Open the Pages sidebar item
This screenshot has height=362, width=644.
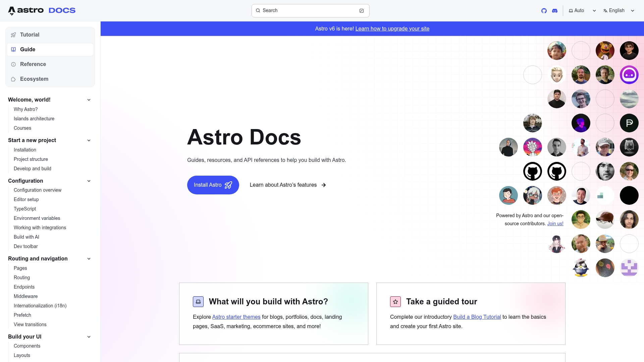click(x=20, y=268)
